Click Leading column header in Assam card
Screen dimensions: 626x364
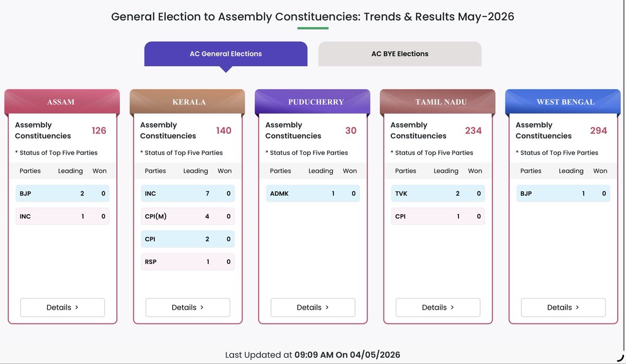[70, 171]
